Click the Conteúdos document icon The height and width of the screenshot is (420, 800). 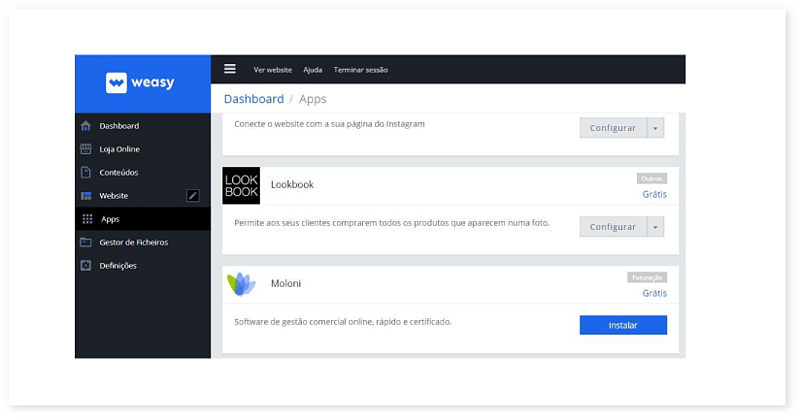(86, 172)
